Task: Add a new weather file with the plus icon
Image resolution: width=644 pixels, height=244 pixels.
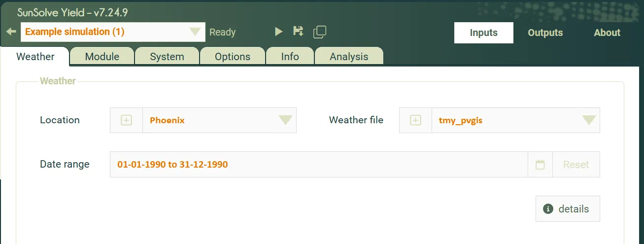Action: [x=416, y=120]
